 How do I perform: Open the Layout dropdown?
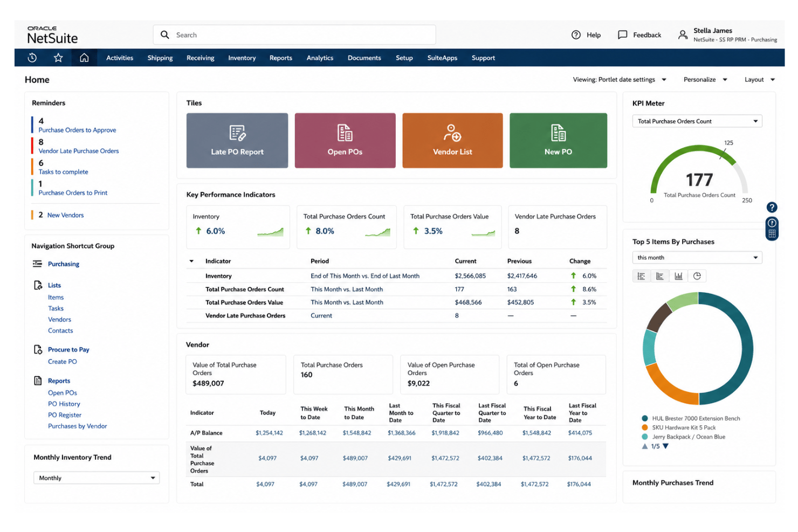tap(760, 79)
